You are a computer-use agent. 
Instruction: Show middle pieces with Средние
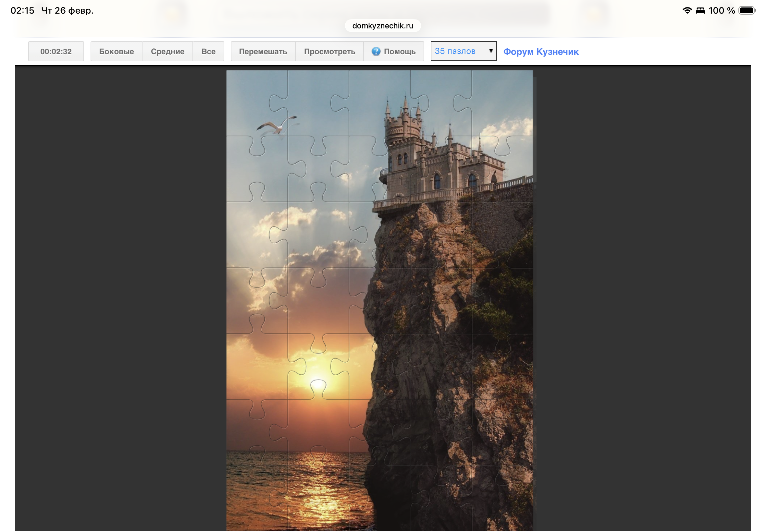(167, 51)
